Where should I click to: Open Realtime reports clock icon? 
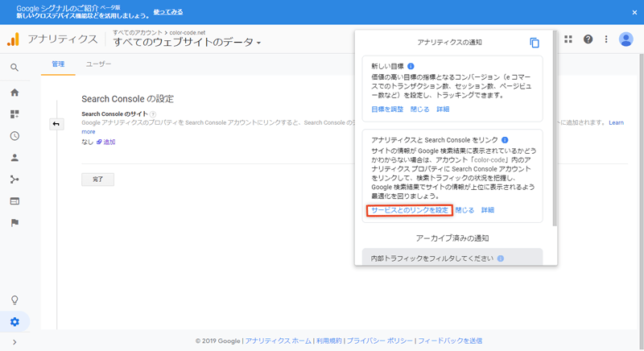tap(14, 136)
